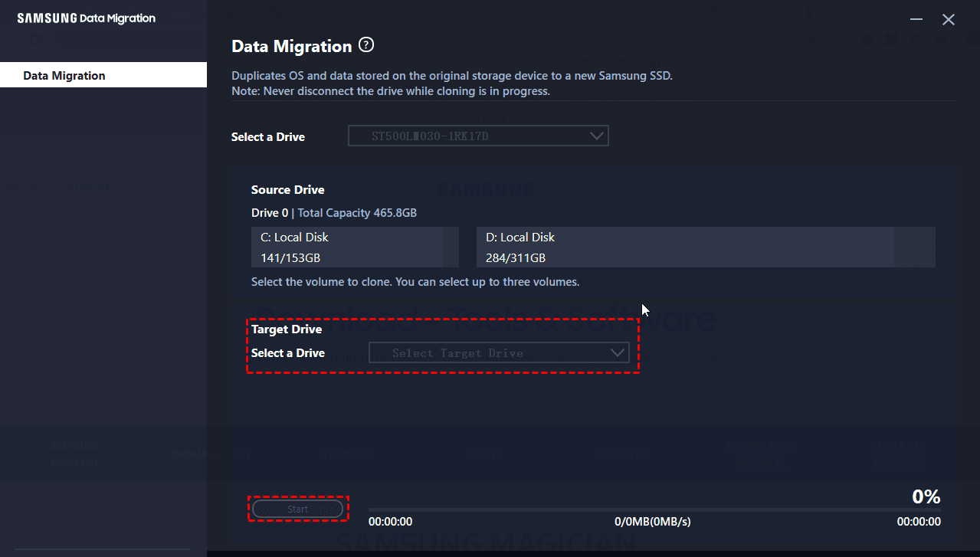Click the '0/0MB(0MB/s)' transfer status
Image resolution: width=980 pixels, height=557 pixels.
(x=653, y=522)
